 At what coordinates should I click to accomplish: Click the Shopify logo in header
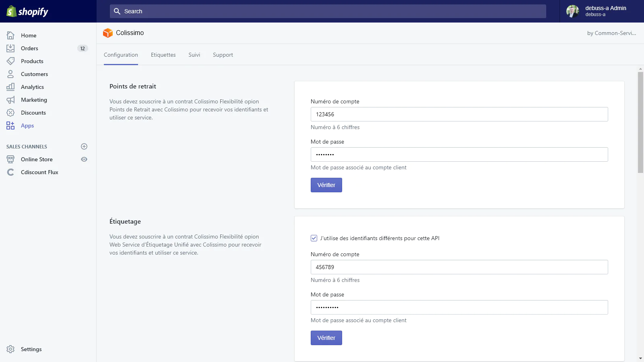pos(27,11)
